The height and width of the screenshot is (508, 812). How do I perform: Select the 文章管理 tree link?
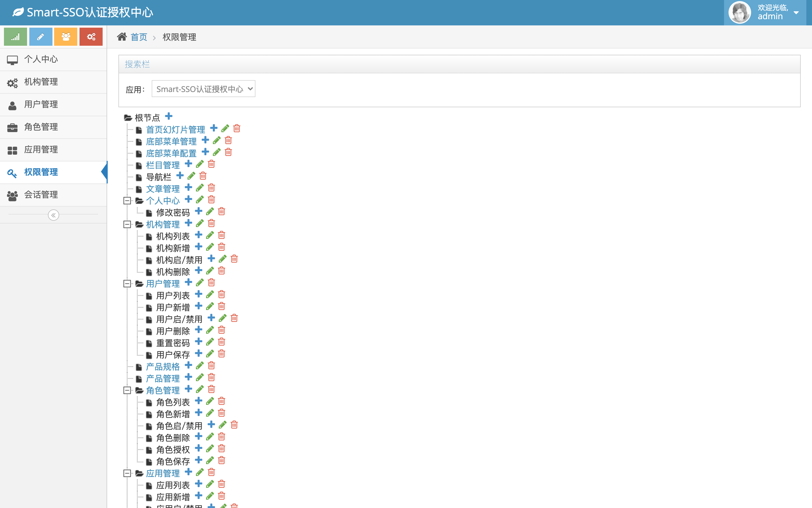[x=163, y=189]
